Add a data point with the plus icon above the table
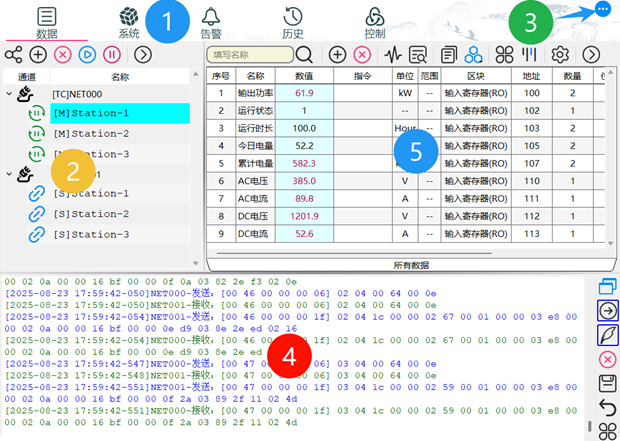Viewport: 620px width, 441px height. tap(337, 55)
